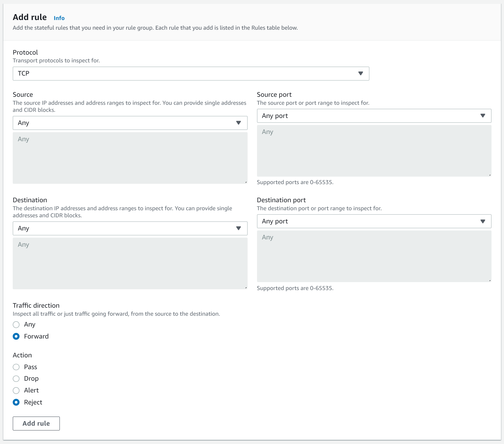Click the Add rule button
This screenshot has height=444, width=504.
click(36, 423)
